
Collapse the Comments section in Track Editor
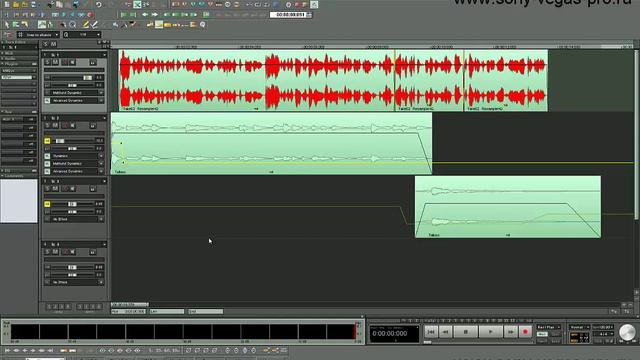click(x=3, y=176)
